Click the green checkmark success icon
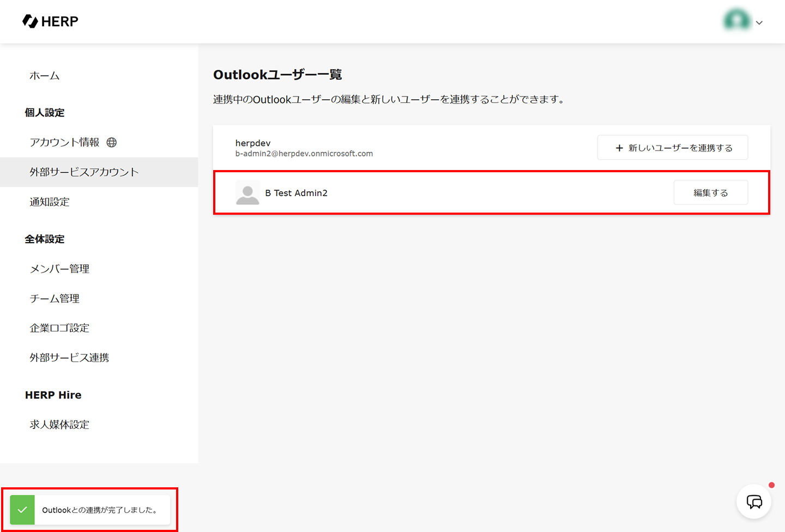785x532 pixels. [x=22, y=510]
